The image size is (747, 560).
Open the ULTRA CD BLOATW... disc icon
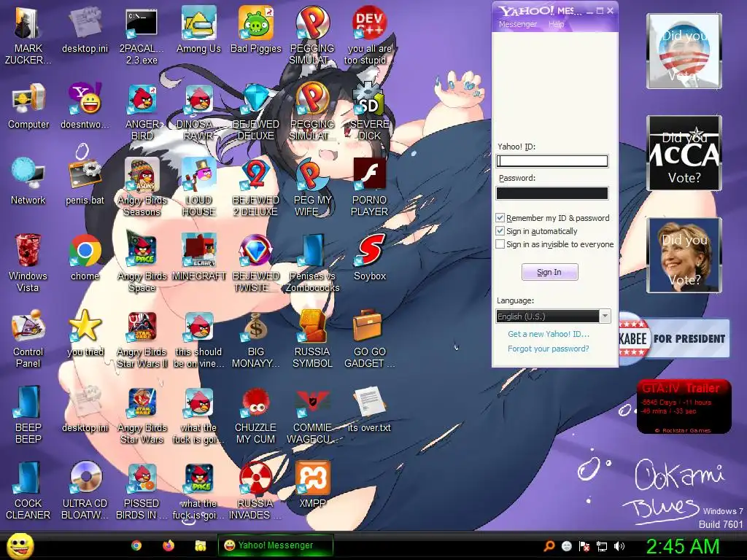(x=85, y=489)
